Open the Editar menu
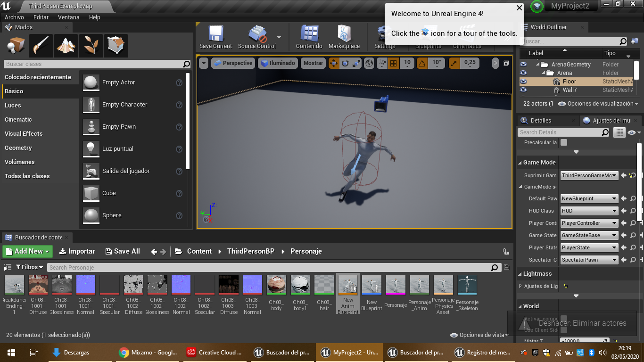The height and width of the screenshot is (362, 644). (x=41, y=17)
